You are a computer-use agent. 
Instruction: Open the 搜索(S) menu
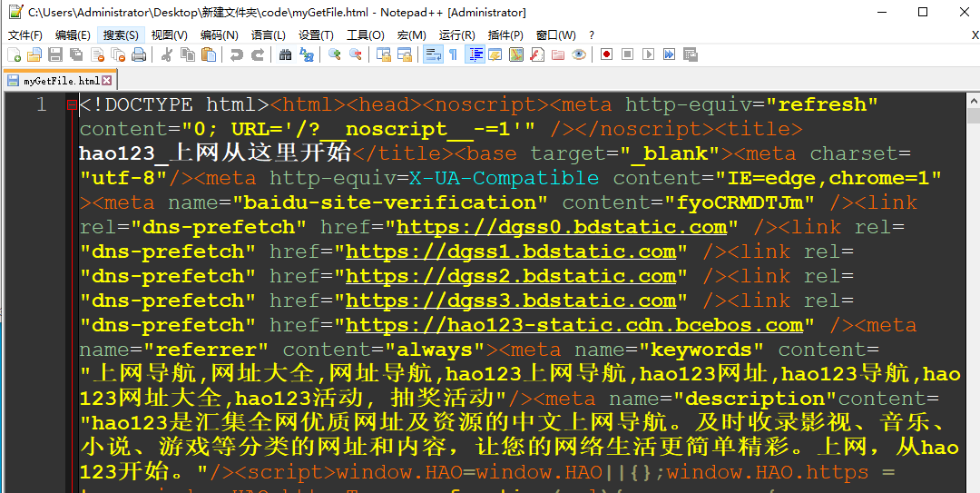click(122, 35)
